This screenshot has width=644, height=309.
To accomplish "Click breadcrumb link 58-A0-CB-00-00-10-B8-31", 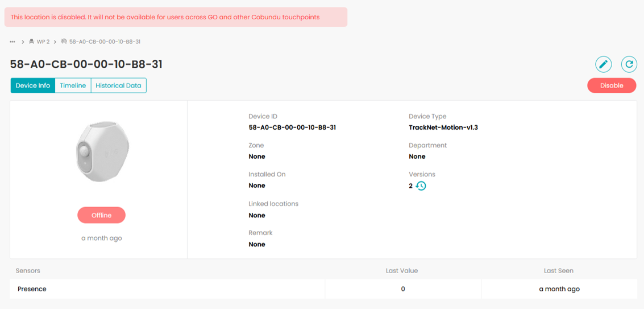I will (105, 42).
